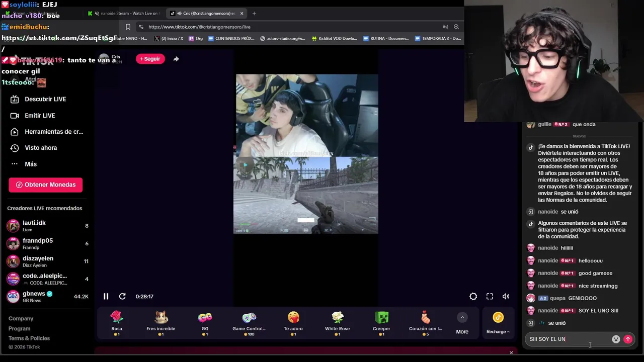
Task: Open recommended creator lauti.idk
Action: coord(48,226)
